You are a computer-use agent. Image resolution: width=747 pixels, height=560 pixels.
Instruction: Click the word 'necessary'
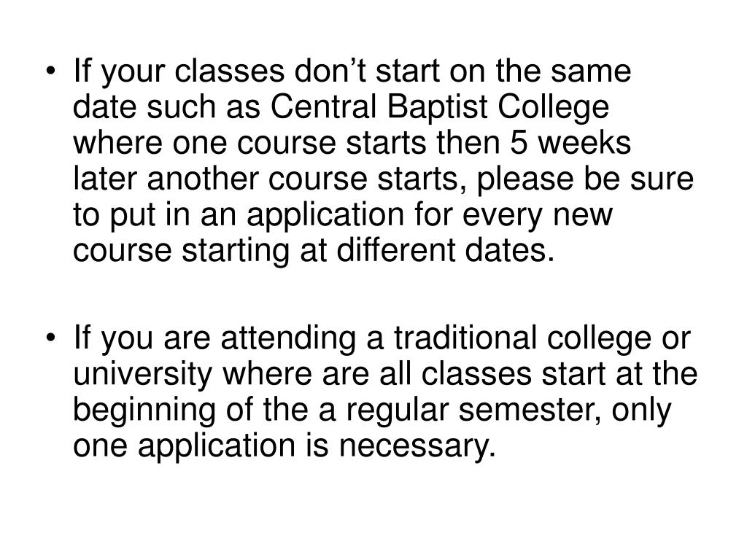(414, 448)
